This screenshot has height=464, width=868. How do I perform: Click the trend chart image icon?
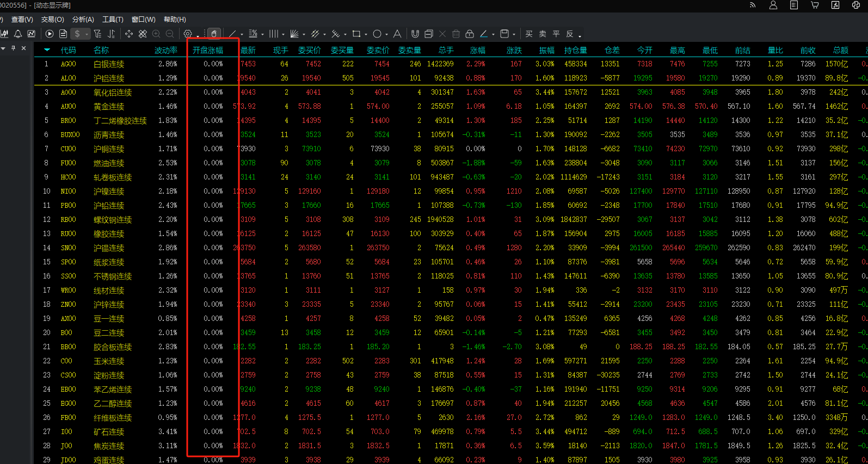[31, 34]
